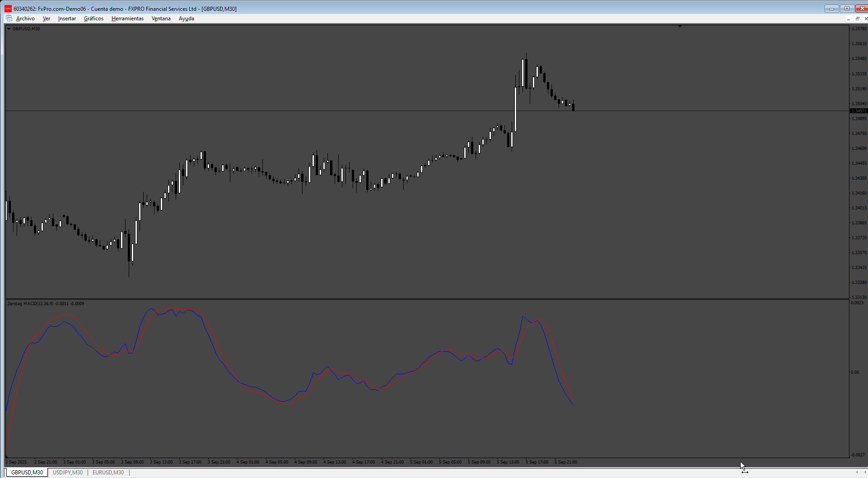Click the '5 Sep 13:00' time axis label
The image size is (868, 478).
tap(508, 462)
